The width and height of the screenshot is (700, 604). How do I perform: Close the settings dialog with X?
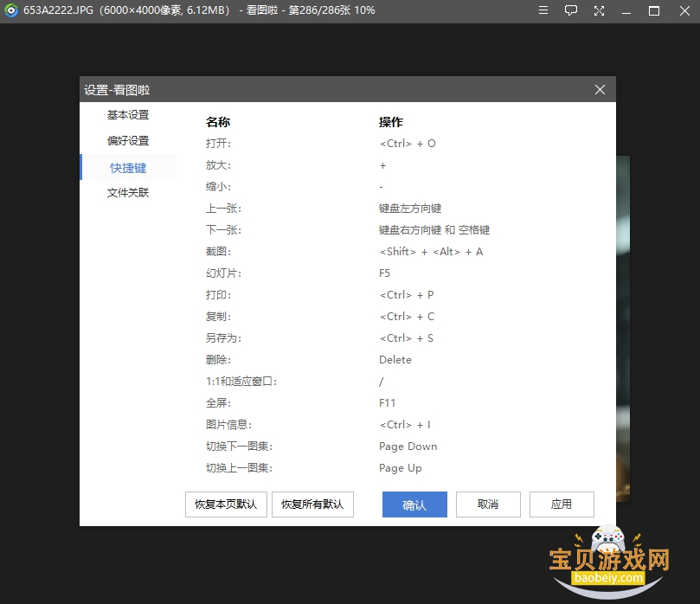600,90
